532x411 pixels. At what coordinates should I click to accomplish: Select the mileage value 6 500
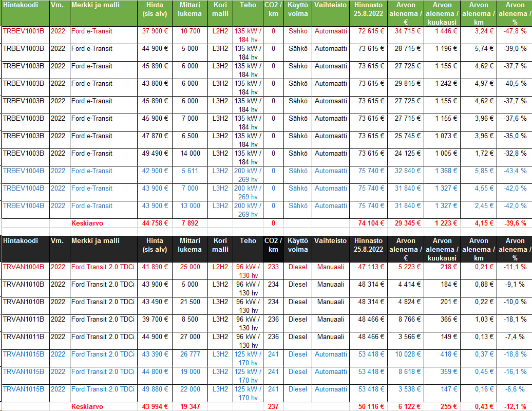tap(190, 140)
